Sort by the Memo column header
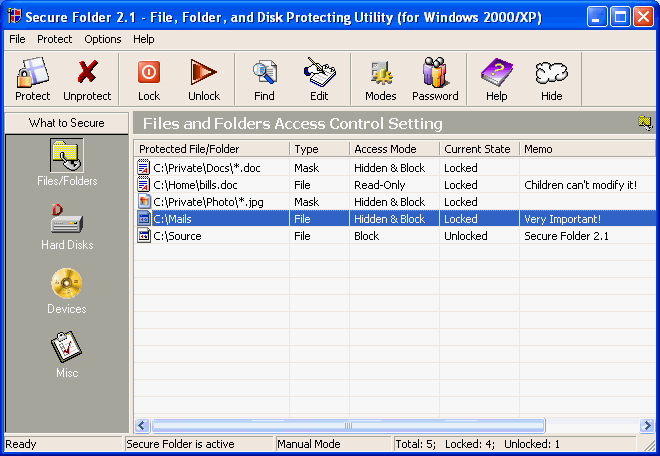Viewport: 660px width, 456px height. [x=588, y=149]
